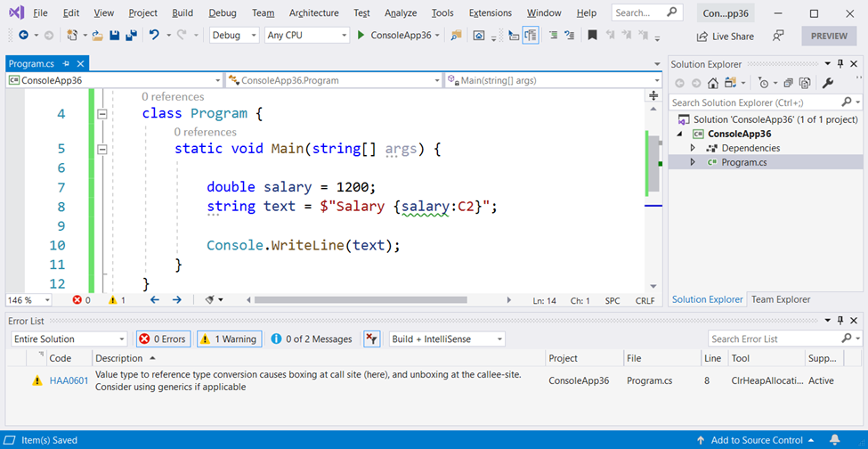Start debugging with the ConsoleApp36 run button
The width and height of the screenshot is (868, 449).
click(x=396, y=36)
